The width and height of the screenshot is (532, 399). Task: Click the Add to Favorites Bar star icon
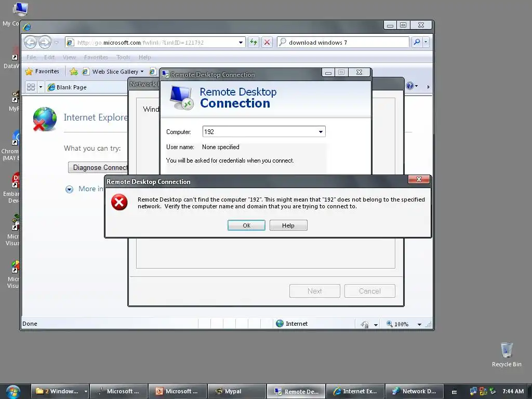click(74, 72)
